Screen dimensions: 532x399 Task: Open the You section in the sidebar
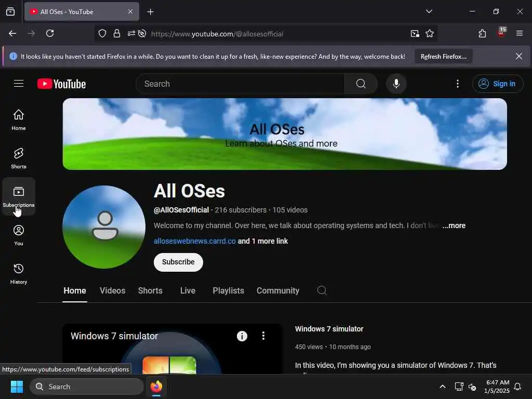pyautogui.click(x=19, y=235)
